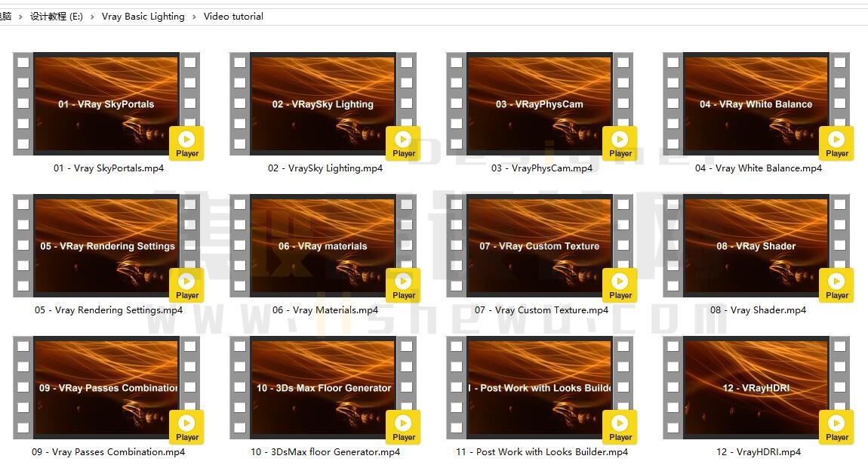
Task: Go to Vray Basic Lighting folder in breadcrumb
Action: coord(143,16)
